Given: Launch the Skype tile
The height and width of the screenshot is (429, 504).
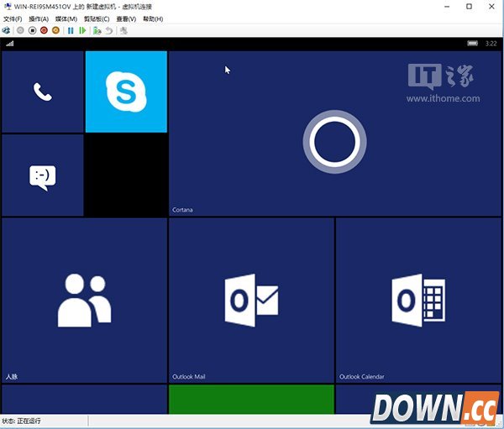Looking at the screenshot, I should pyautogui.click(x=126, y=92).
